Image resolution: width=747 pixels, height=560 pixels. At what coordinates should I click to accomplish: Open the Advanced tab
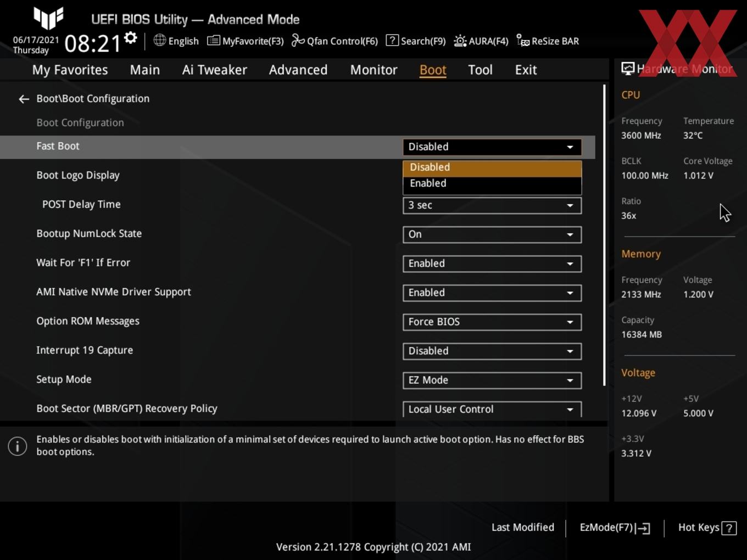[298, 70]
